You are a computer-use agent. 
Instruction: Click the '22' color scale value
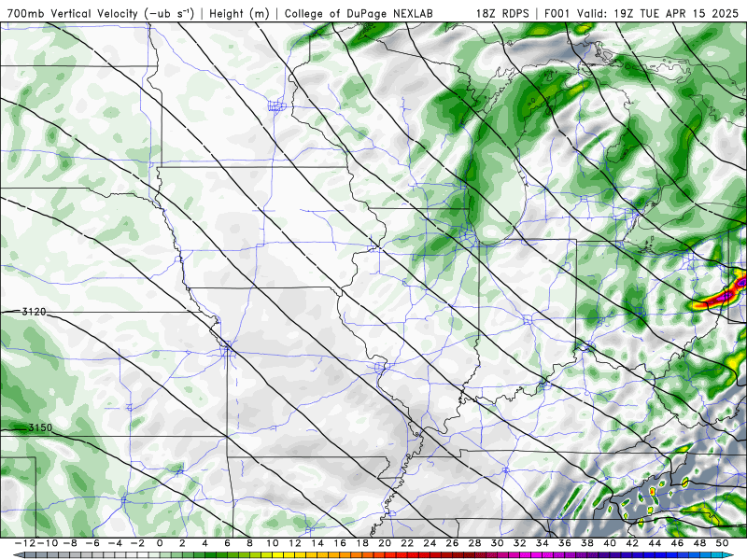[407, 543]
